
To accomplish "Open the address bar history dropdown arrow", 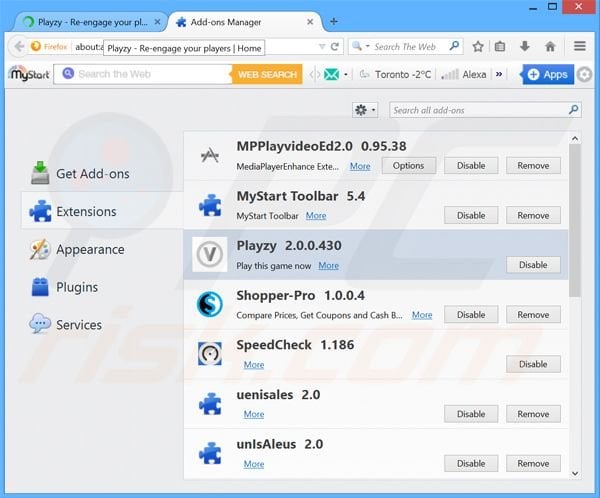I will tap(322, 47).
